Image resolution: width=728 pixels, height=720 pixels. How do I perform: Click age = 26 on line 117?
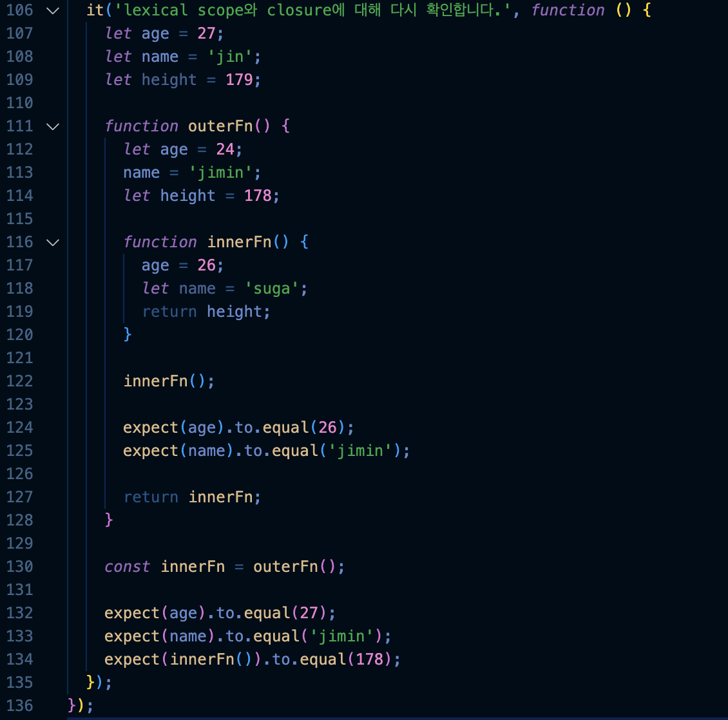tap(182, 265)
